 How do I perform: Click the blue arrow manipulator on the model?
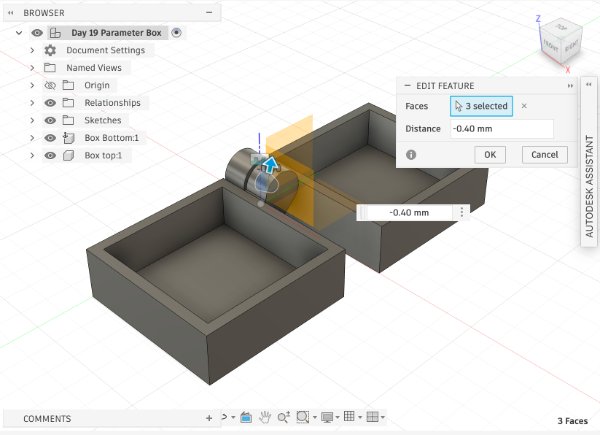(x=271, y=165)
